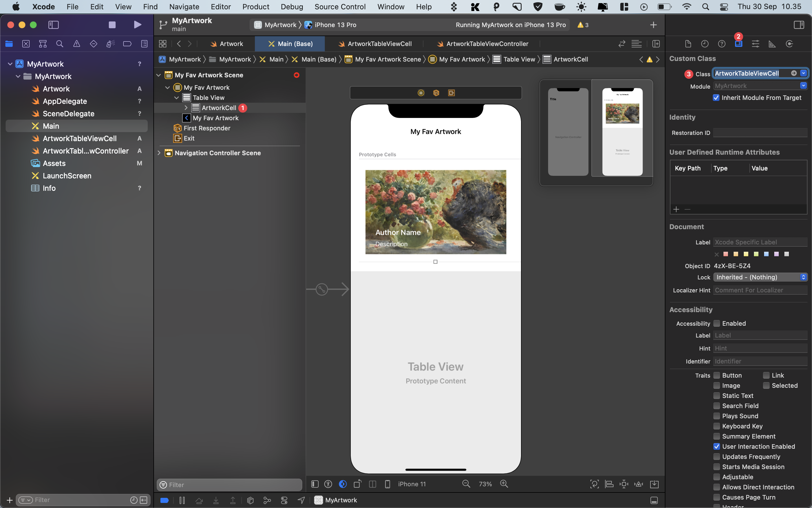Open the Library with the plus button
The width and height of the screenshot is (812, 508).
653,25
